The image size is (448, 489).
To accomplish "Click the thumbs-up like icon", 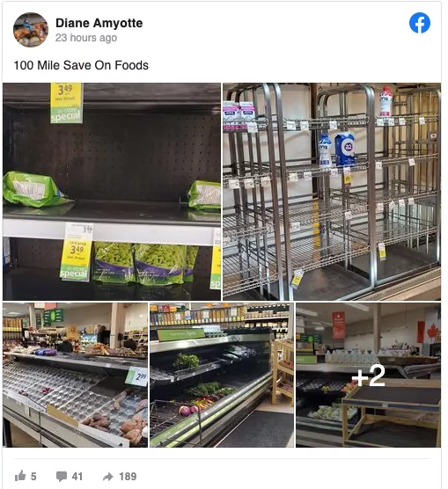I will 20,476.
